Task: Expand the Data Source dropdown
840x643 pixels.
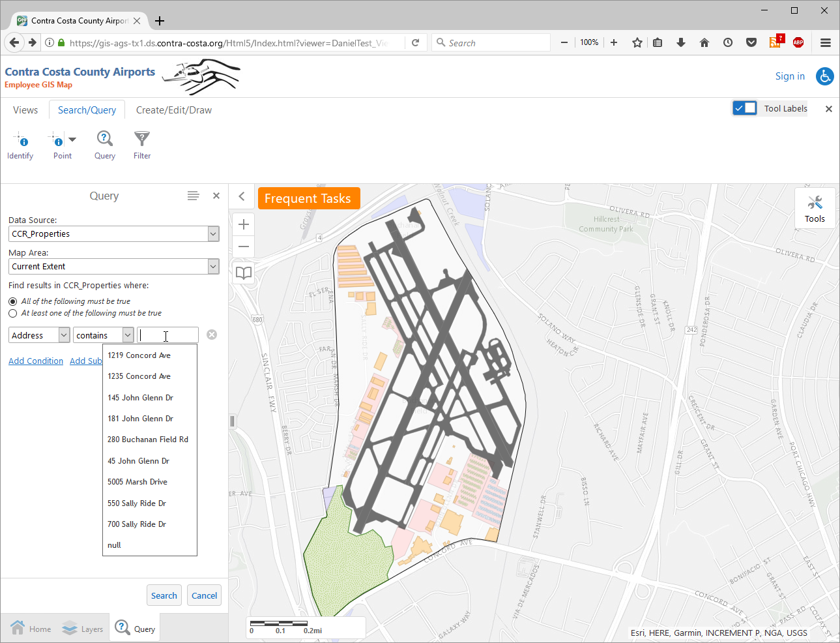Action: pos(213,234)
